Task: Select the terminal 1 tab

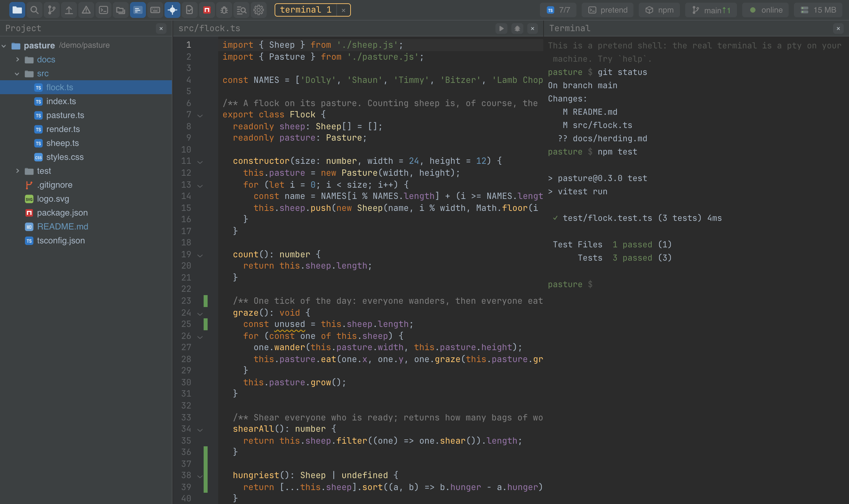Action: click(306, 10)
